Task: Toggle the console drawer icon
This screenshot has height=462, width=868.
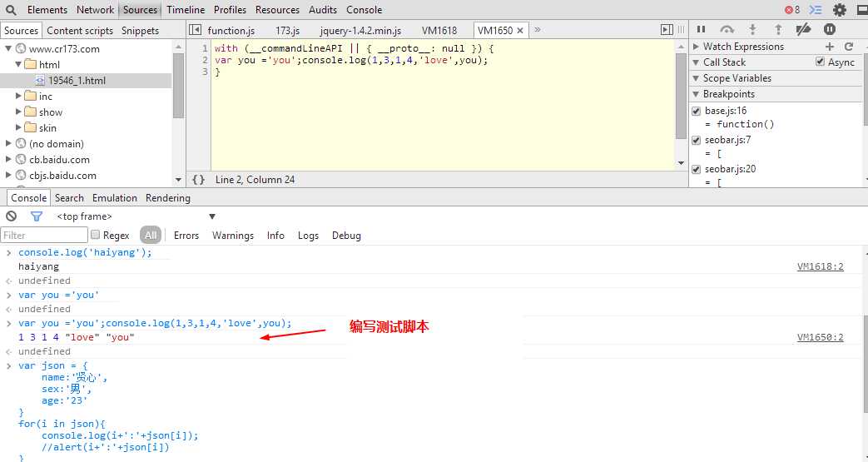Action: coord(816,9)
